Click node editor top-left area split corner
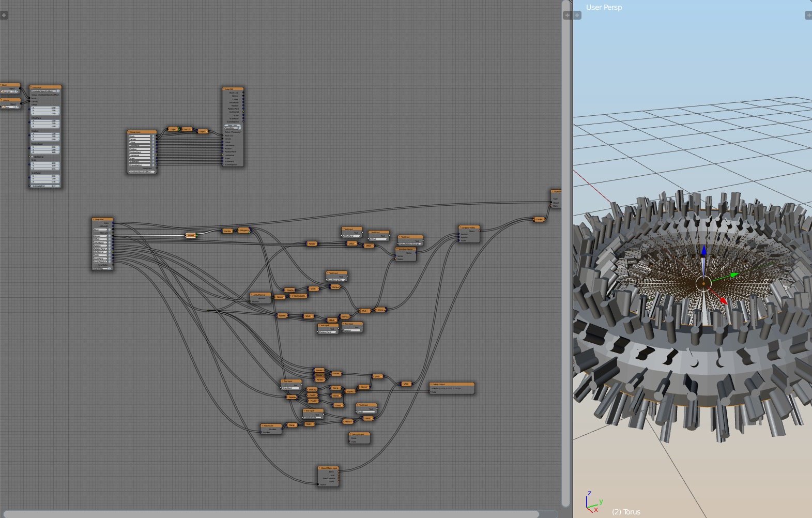The image size is (812, 518). (4, 15)
